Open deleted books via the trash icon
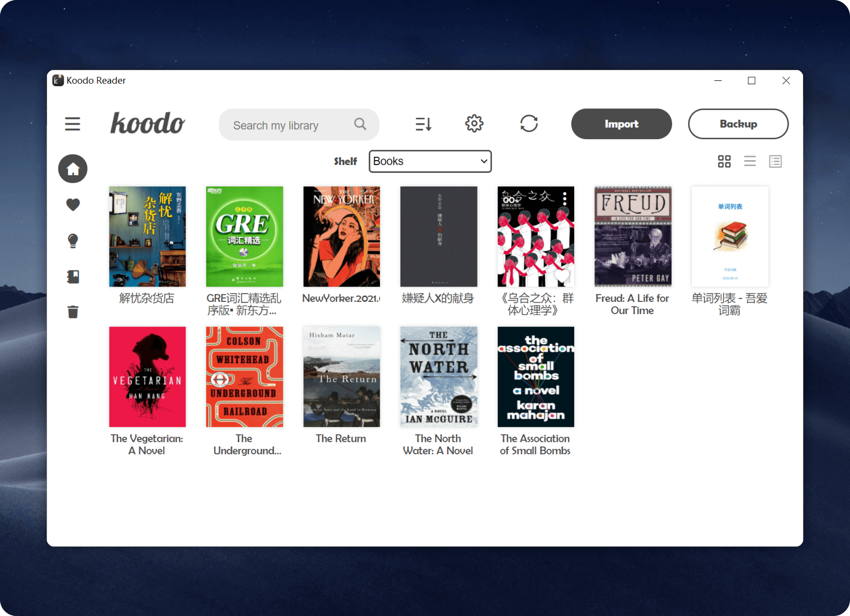This screenshot has height=616, width=850. (72, 312)
